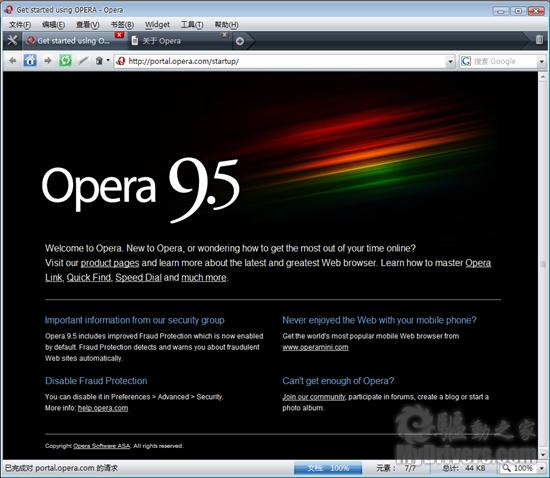The image size is (550, 478).
Task: Click status bar total '44 KB' text
Action: 475,468
